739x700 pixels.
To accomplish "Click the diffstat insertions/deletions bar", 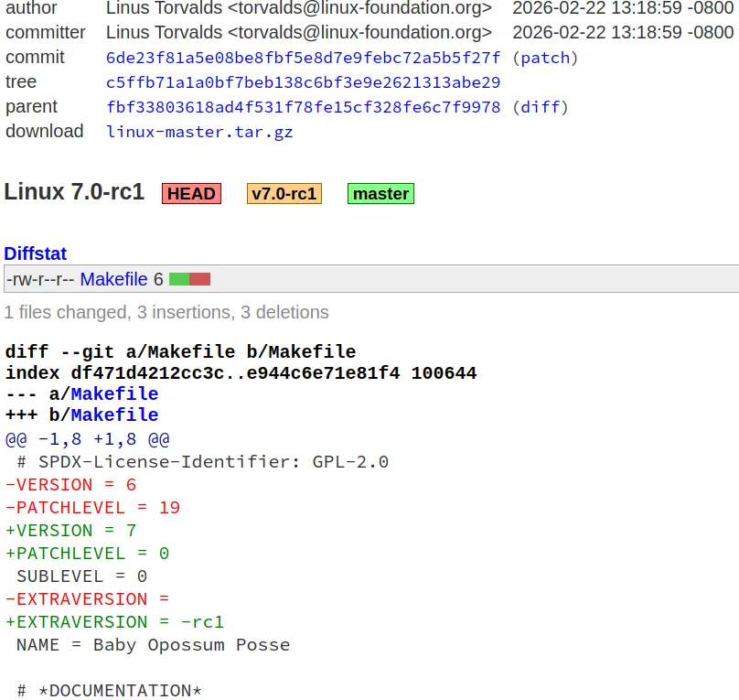I will 190,279.
